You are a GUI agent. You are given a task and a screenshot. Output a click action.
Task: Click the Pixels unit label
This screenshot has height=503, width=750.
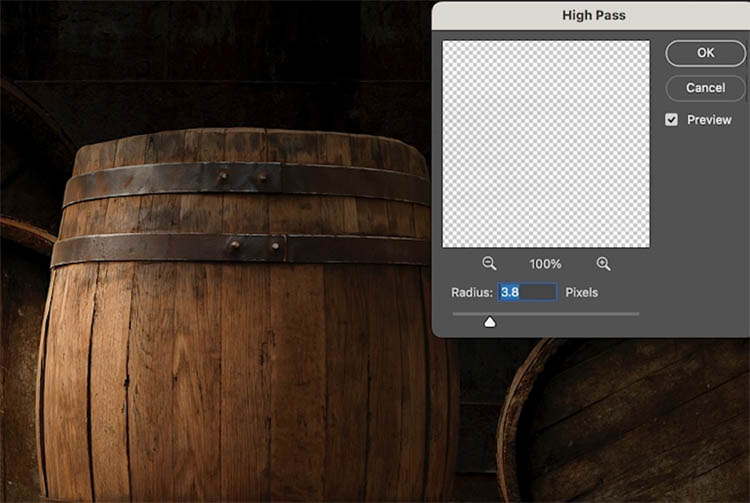[582, 293]
